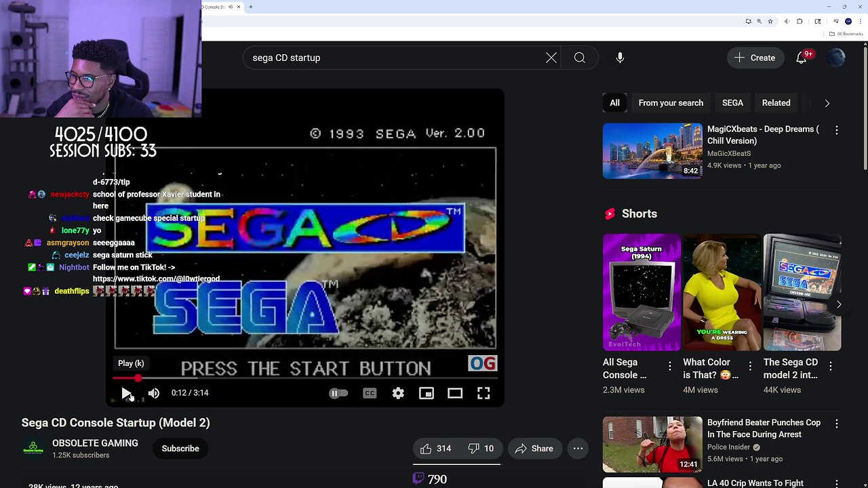Play the Sega CD startup video

pyautogui.click(x=126, y=393)
